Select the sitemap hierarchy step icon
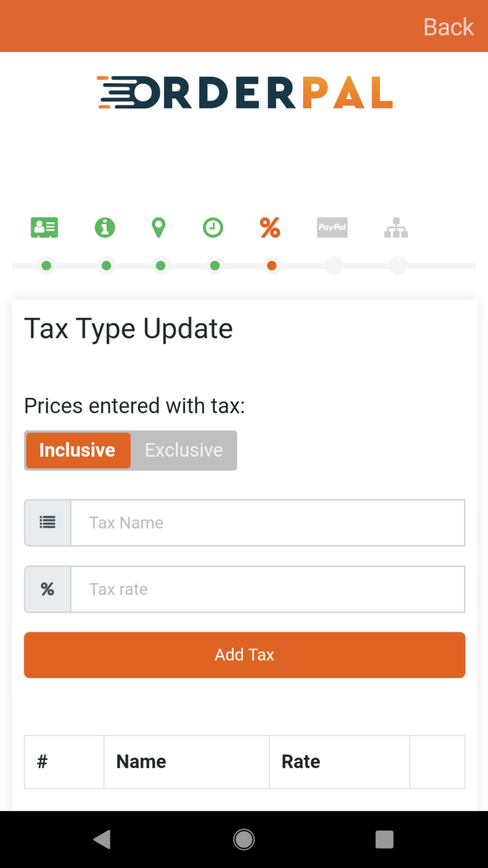The height and width of the screenshot is (868, 488). click(x=396, y=228)
